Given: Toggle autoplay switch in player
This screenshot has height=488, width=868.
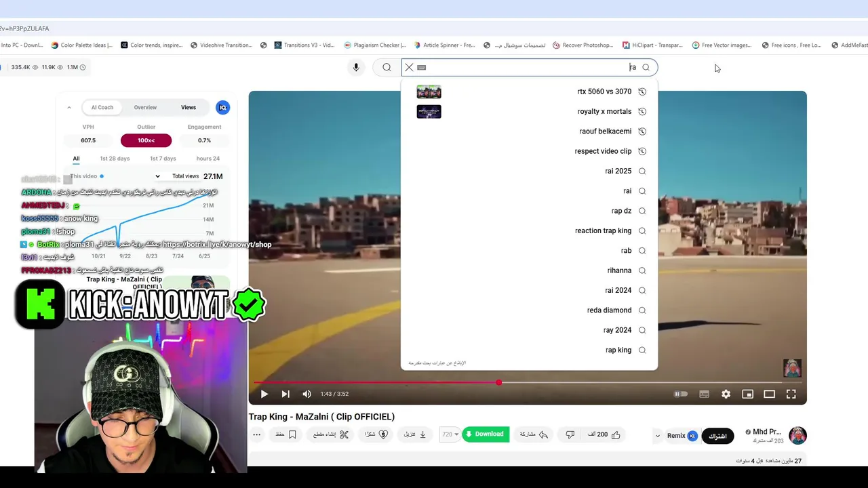Looking at the screenshot, I should click(x=681, y=394).
